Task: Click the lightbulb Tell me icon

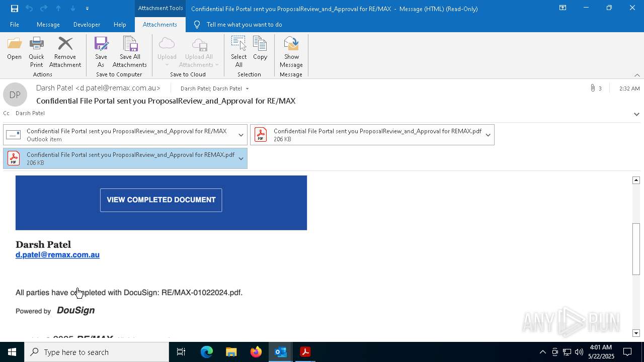Action: click(197, 25)
